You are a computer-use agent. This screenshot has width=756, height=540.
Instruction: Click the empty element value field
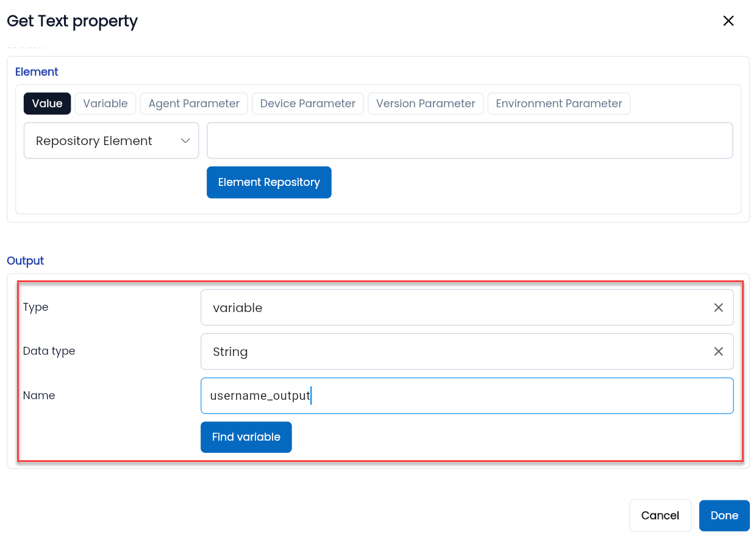click(x=469, y=140)
